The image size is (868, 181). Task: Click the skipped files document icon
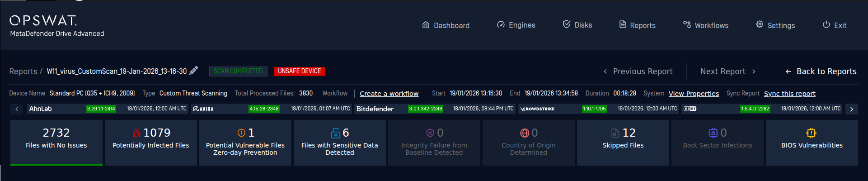615,133
